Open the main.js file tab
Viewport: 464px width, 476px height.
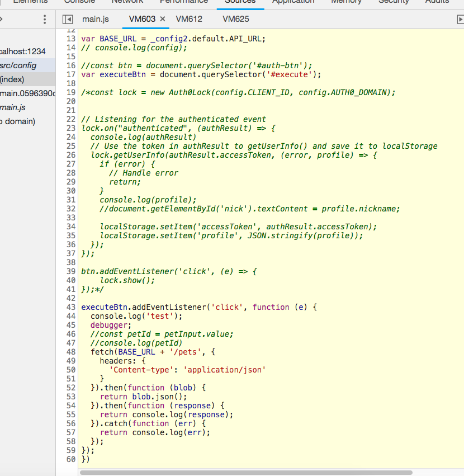(95, 18)
